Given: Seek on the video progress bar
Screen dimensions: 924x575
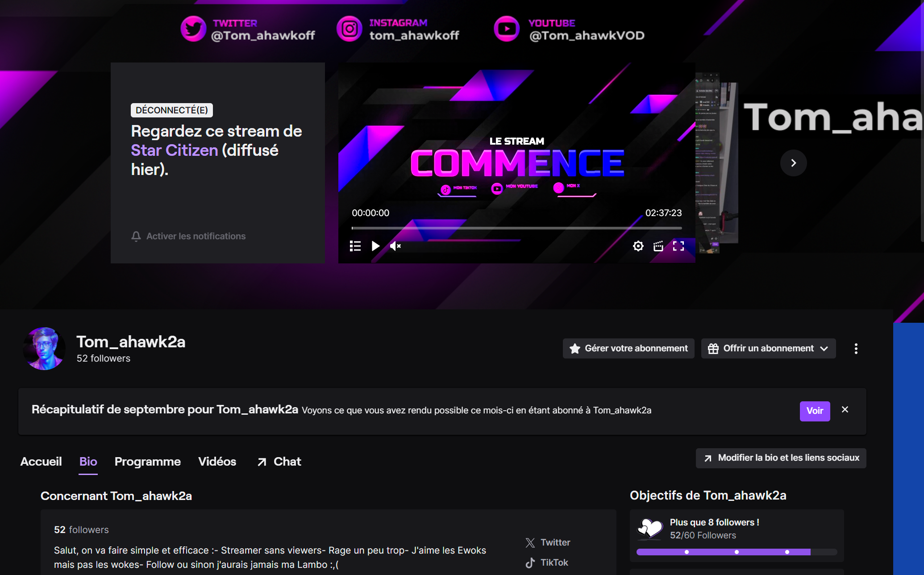Looking at the screenshot, I should tap(516, 228).
